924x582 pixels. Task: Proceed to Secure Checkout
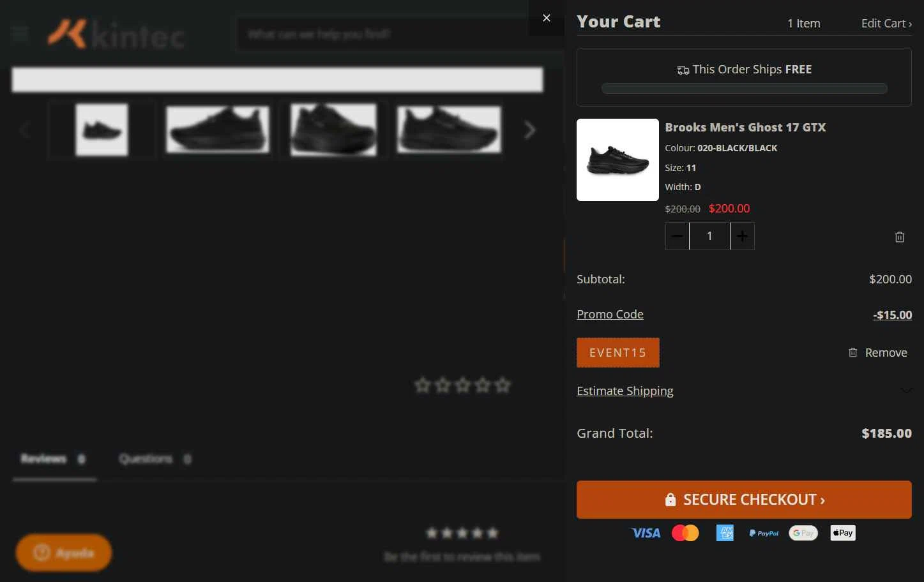(744, 499)
